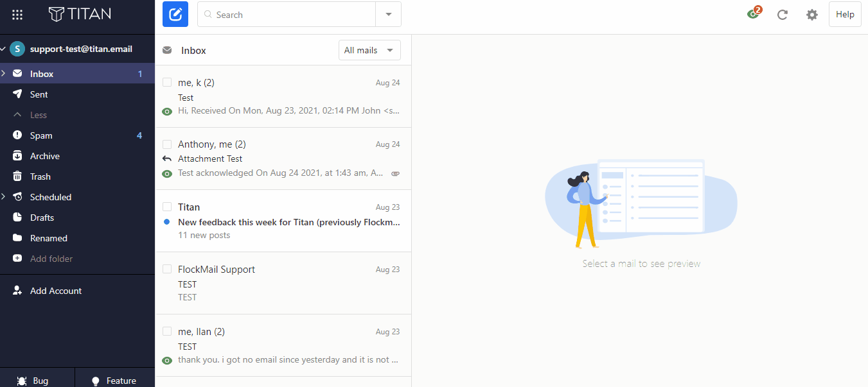Go to the Spam folder
Image resolution: width=868 pixels, height=387 pixels.
77,135
